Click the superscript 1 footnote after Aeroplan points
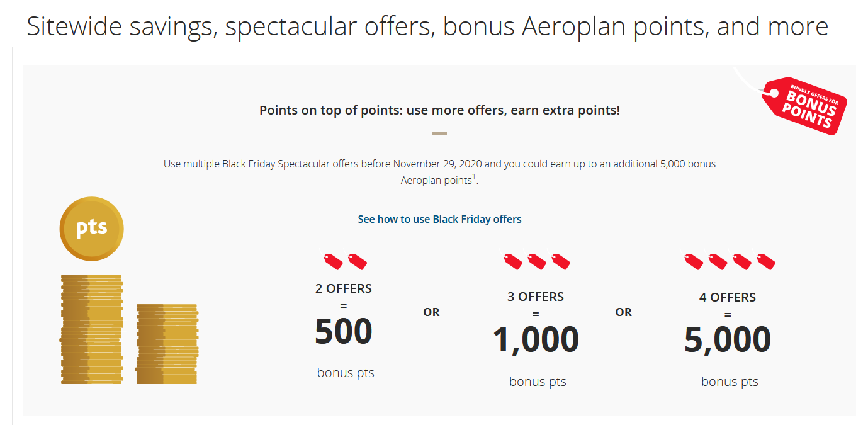The height and width of the screenshot is (425, 868). coord(475,177)
